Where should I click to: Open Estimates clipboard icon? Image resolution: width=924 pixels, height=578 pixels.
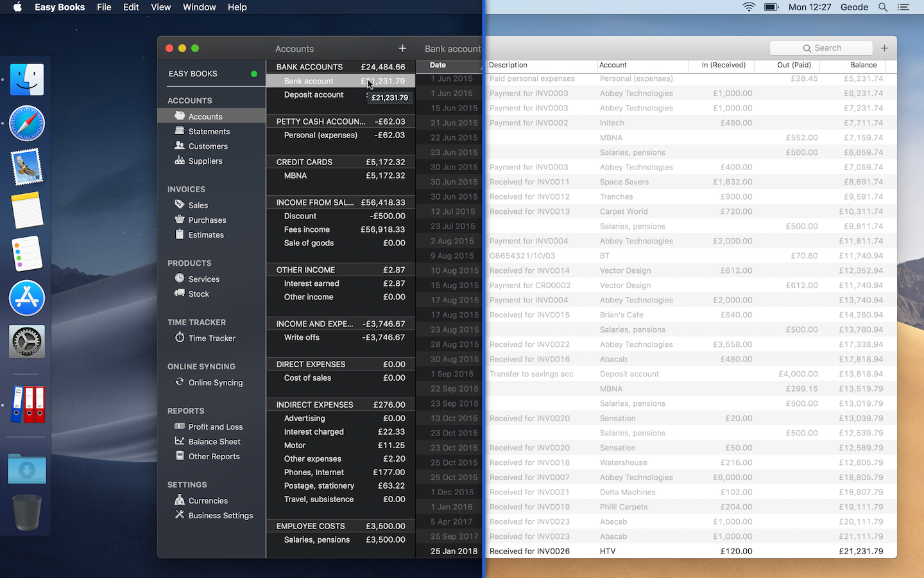180,234
